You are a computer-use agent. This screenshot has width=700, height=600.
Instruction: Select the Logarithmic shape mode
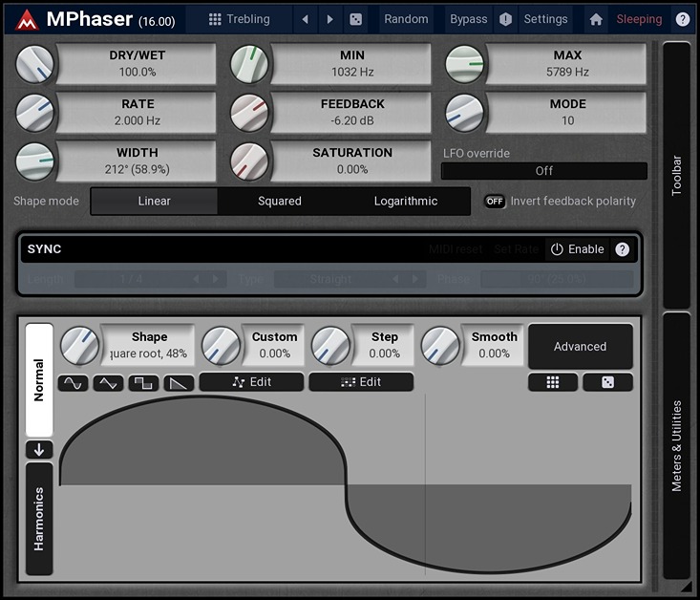[406, 201]
